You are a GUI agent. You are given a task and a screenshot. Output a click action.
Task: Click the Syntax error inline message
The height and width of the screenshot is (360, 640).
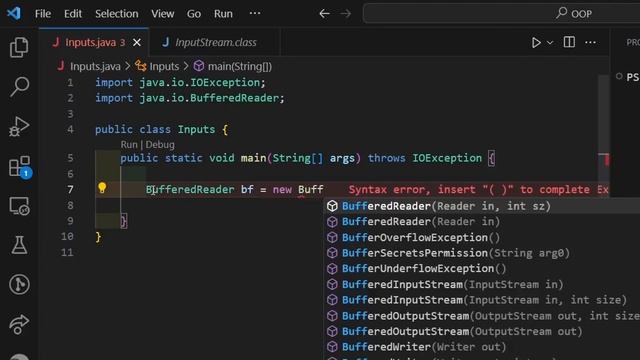tap(478, 190)
